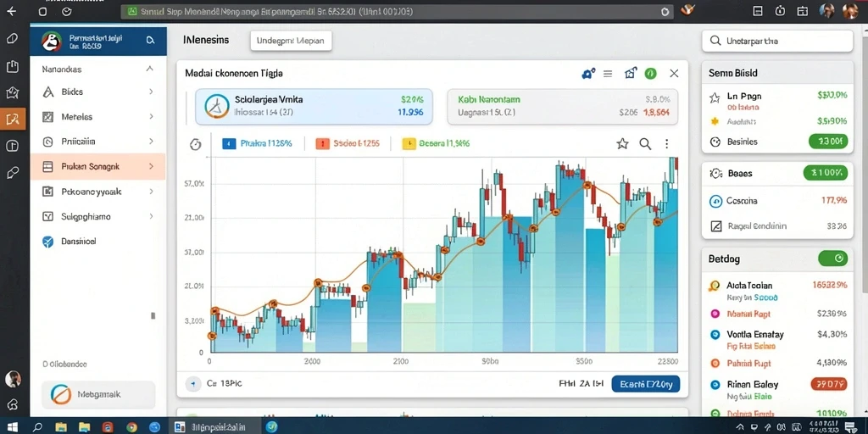Click the clock icon next to Beaes
Viewport: 868px width, 434px height.
(715, 173)
